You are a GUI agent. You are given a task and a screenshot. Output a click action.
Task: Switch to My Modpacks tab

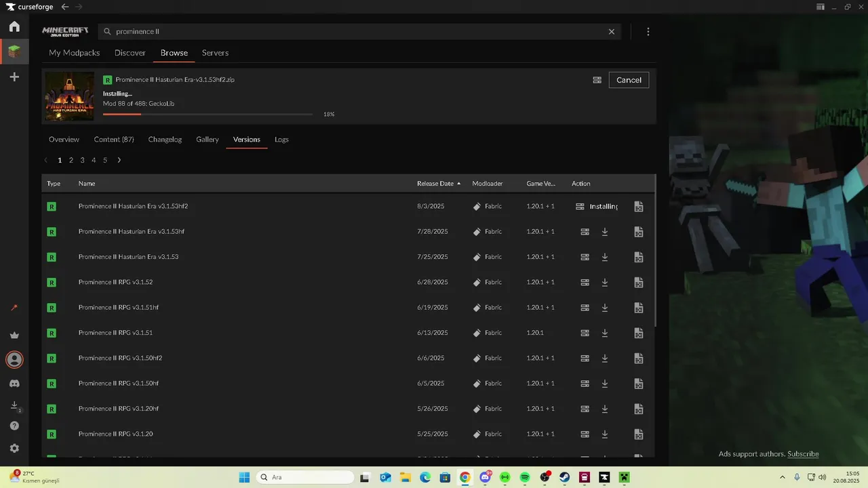pyautogui.click(x=75, y=53)
